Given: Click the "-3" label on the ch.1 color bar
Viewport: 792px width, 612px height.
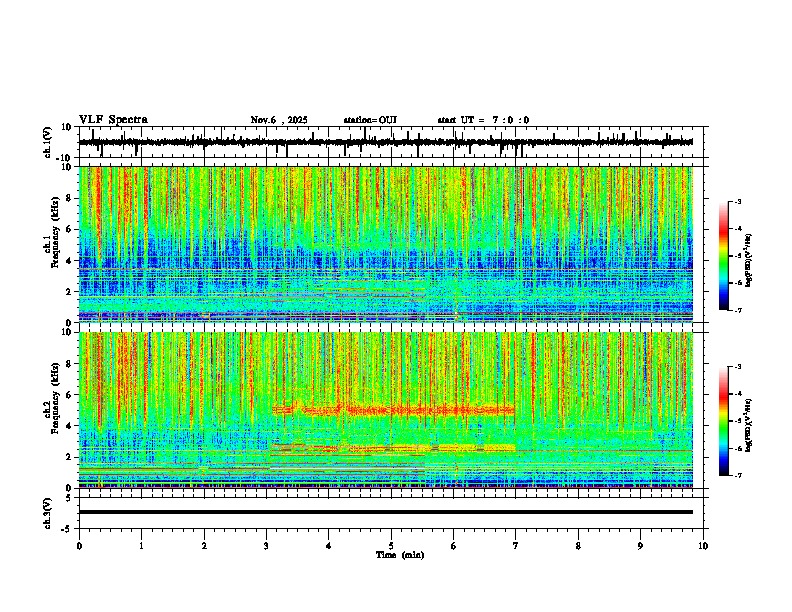Looking at the screenshot, I should pos(737,201).
